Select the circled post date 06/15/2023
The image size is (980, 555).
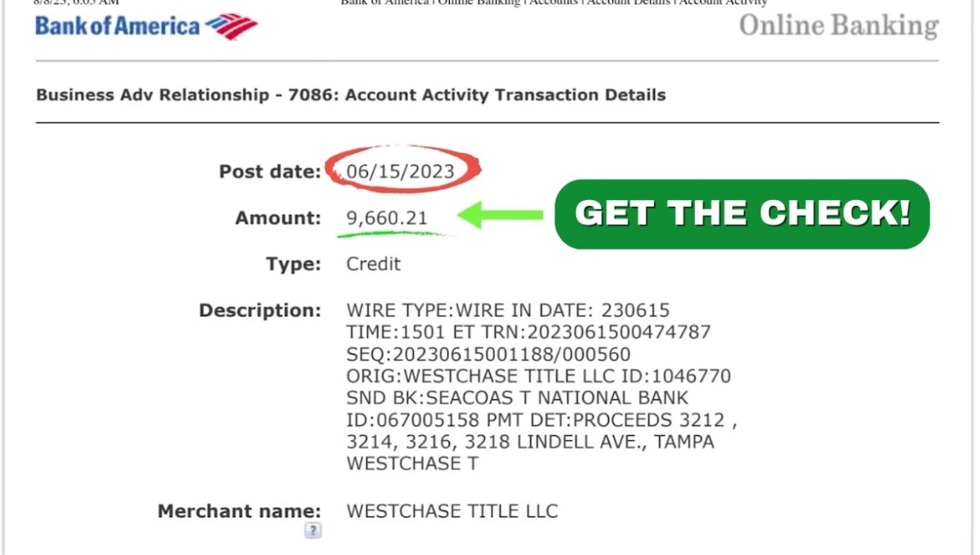click(400, 172)
